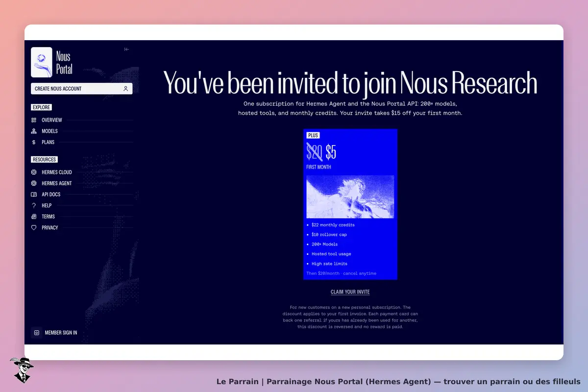Click the Nous Portal title text

(x=64, y=63)
